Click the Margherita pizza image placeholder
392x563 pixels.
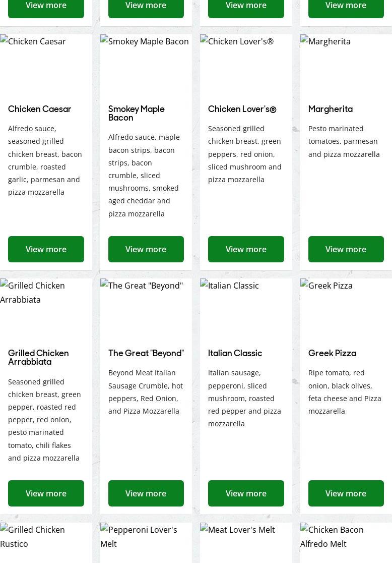(346, 64)
